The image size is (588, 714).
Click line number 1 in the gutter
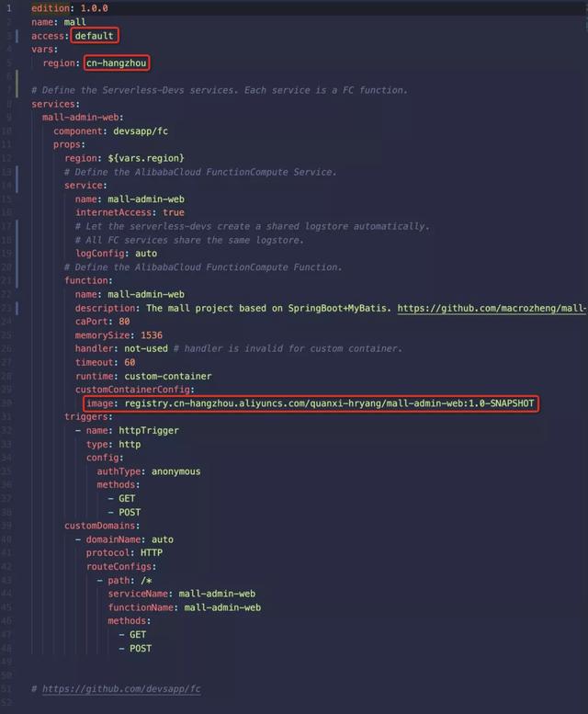(x=8, y=8)
